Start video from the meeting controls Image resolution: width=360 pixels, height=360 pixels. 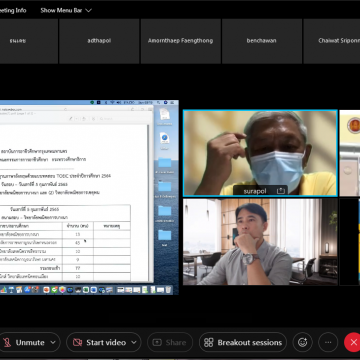tap(100, 342)
